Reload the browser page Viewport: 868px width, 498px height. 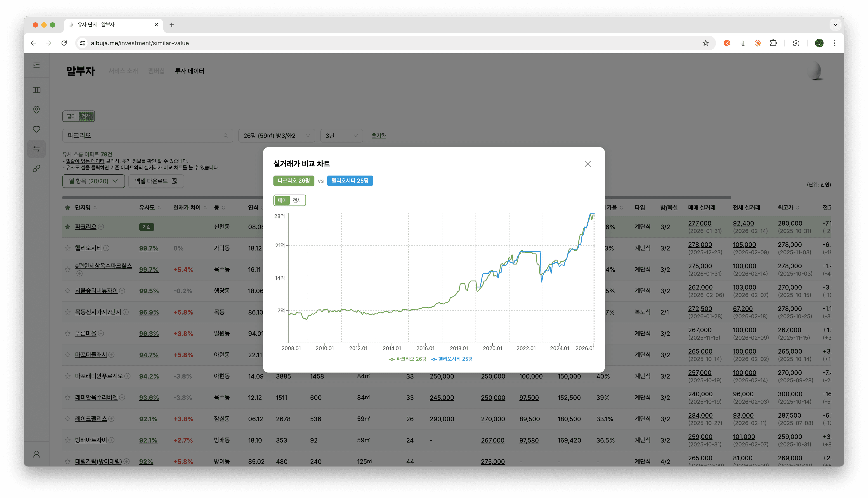(64, 43)
